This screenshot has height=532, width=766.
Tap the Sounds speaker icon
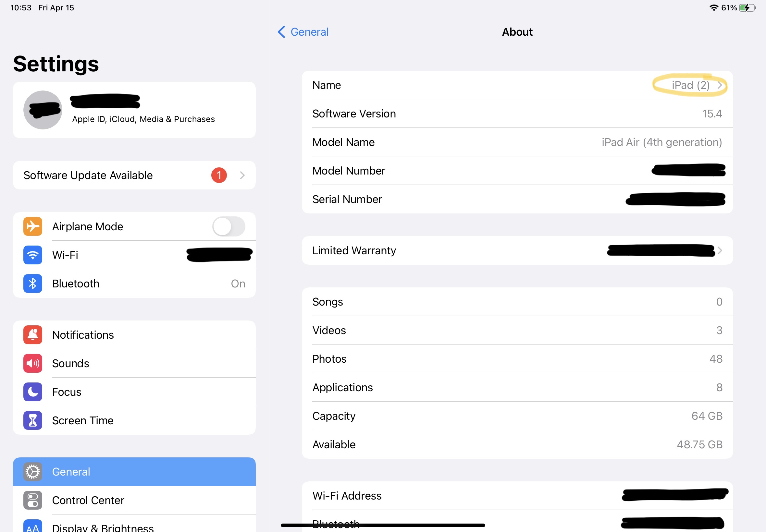tap(33, 363)
